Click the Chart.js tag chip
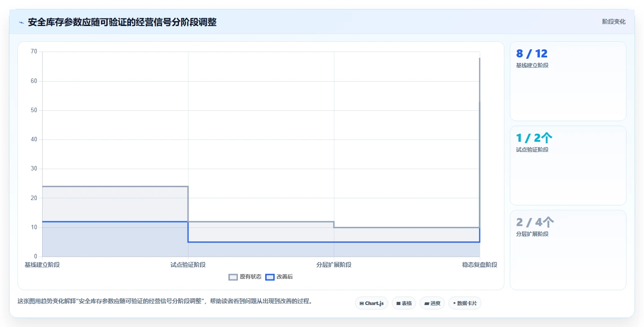The height and width of the screenshot is (327, 644). [372, 303]
